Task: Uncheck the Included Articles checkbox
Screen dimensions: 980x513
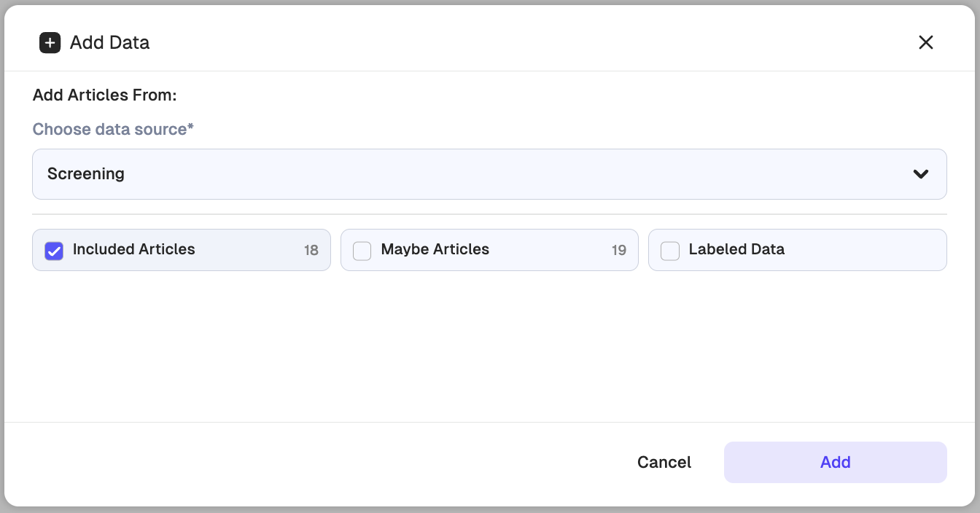Action: [x=54, y=251]
